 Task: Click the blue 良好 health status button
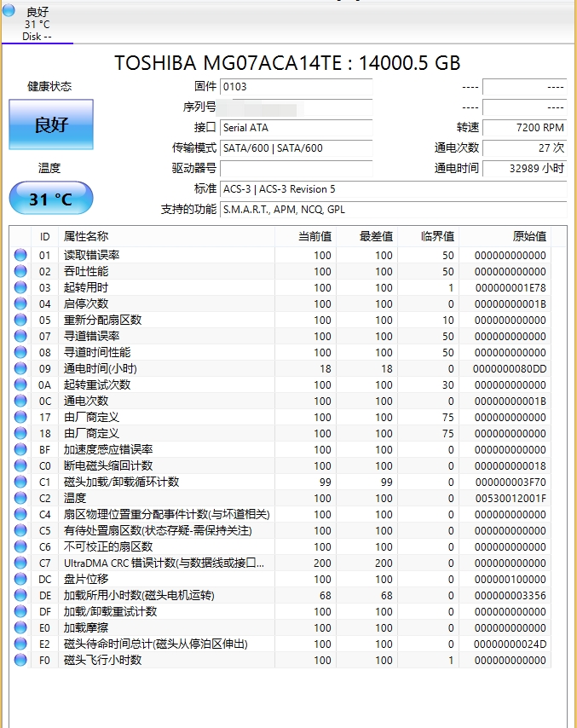tap(51, 124)
